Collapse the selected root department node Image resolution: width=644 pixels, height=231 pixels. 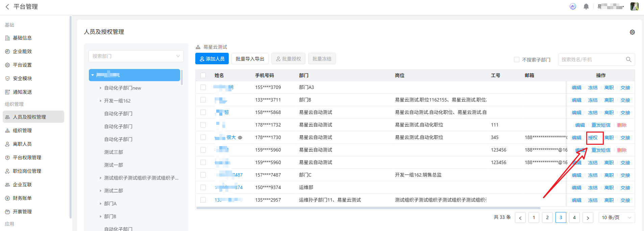(x=93, y=75)
